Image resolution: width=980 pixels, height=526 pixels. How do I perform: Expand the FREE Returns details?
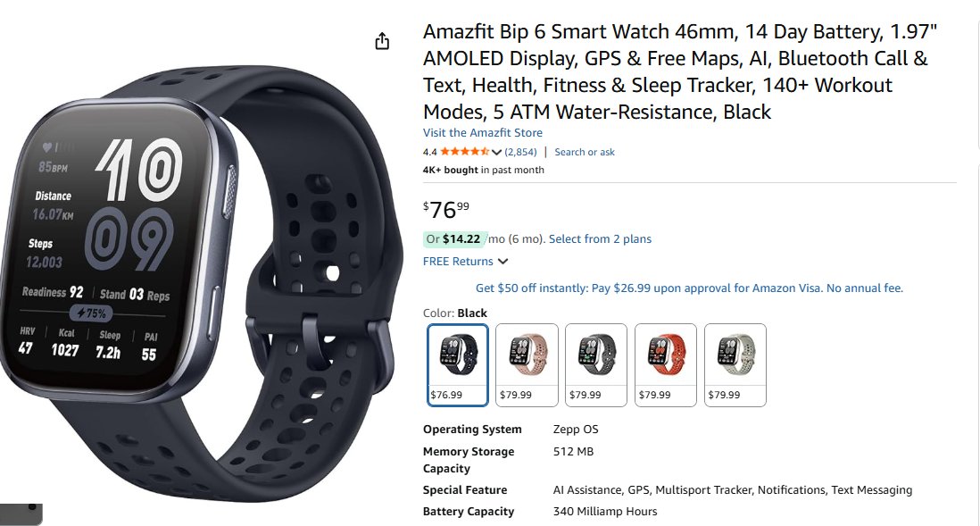point(465,262)
